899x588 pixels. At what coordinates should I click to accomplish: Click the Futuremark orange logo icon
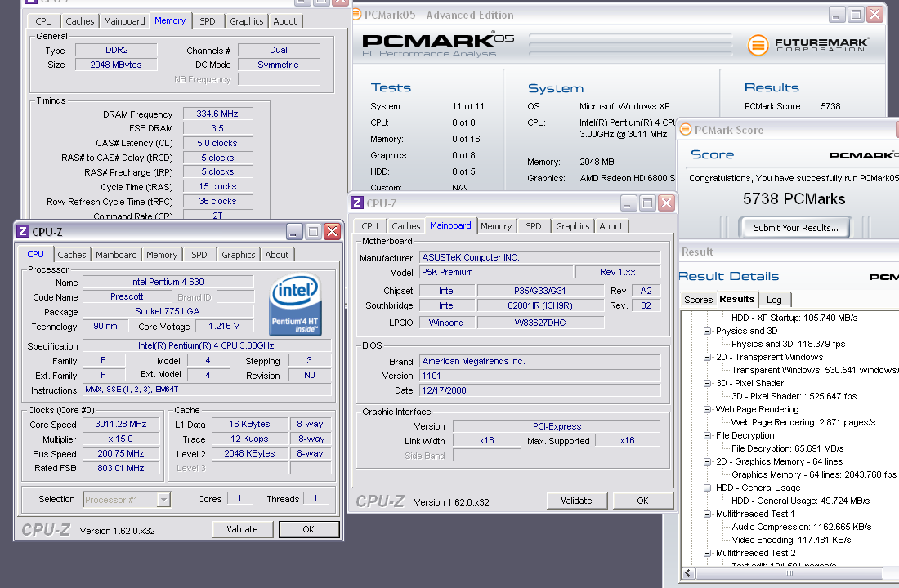coord(758,45)
